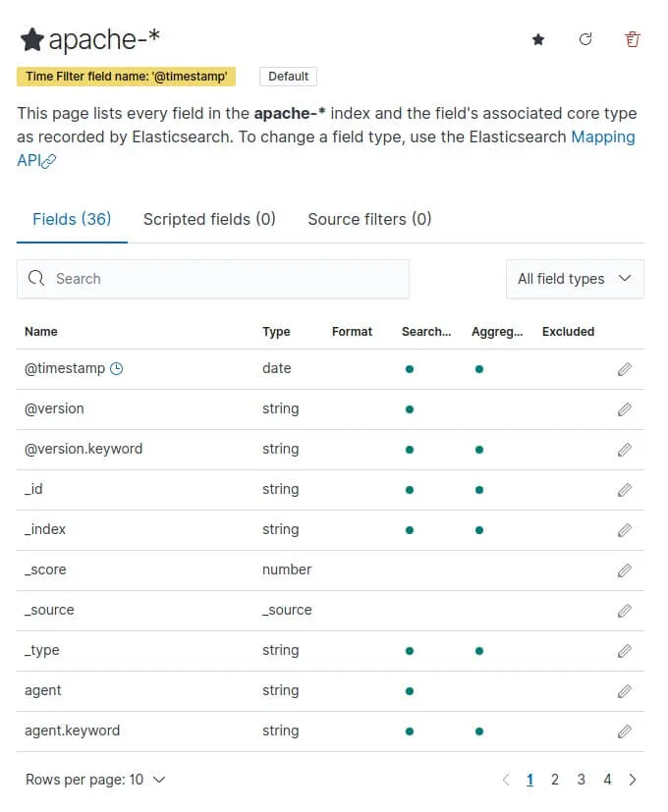Viewport: 668px width, 812px height.
Task: Click previous page arrow
Action: click(506, 780)
